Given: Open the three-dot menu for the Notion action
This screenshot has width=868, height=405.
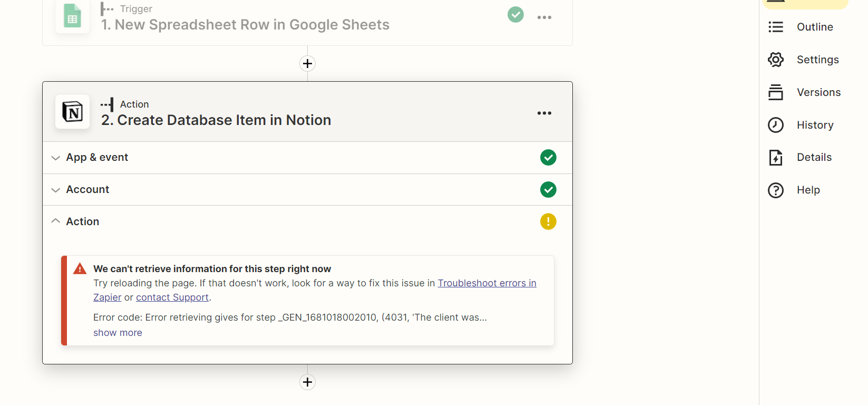Looking at the screenshot, I should (544, 113).
